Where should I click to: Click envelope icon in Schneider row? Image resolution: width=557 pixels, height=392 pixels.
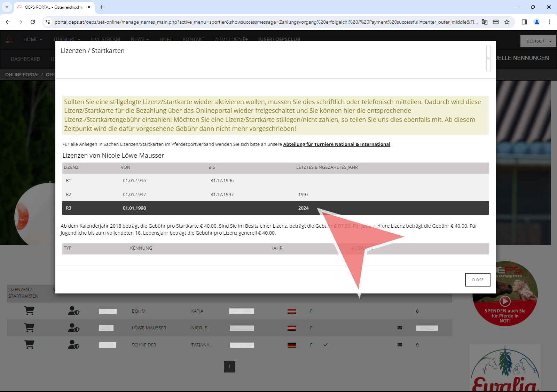pos(400,345)
